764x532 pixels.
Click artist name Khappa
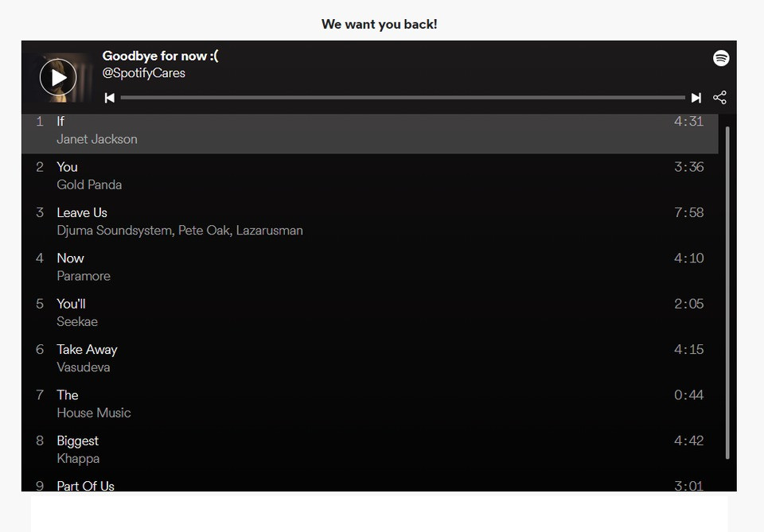78,459
